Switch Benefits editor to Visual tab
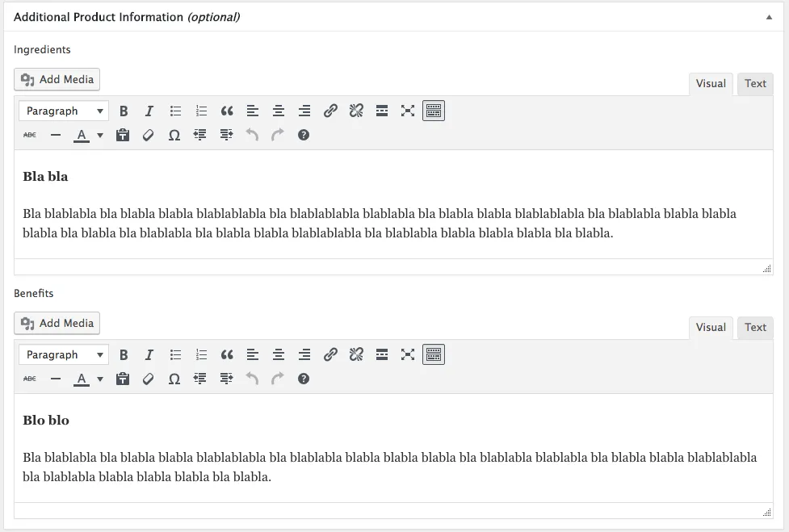 click(711, 328)
